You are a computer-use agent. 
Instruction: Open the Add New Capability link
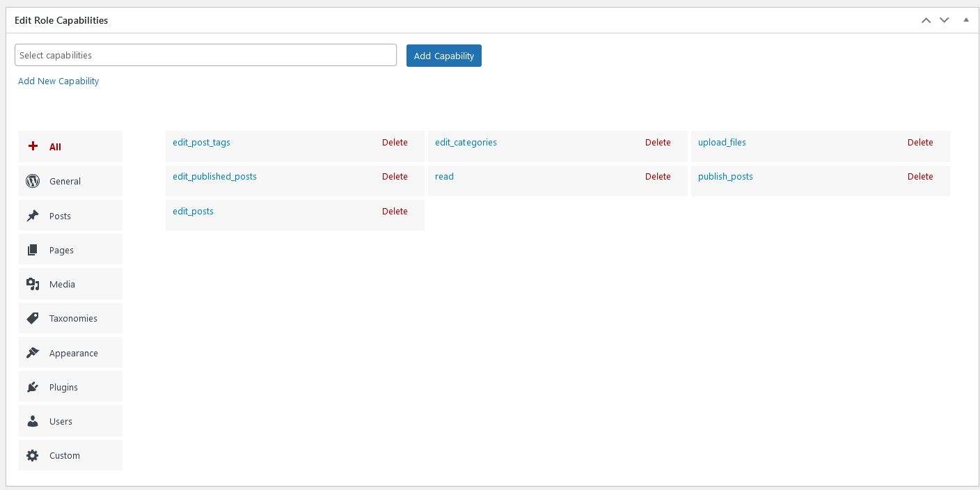click(58, 81)
